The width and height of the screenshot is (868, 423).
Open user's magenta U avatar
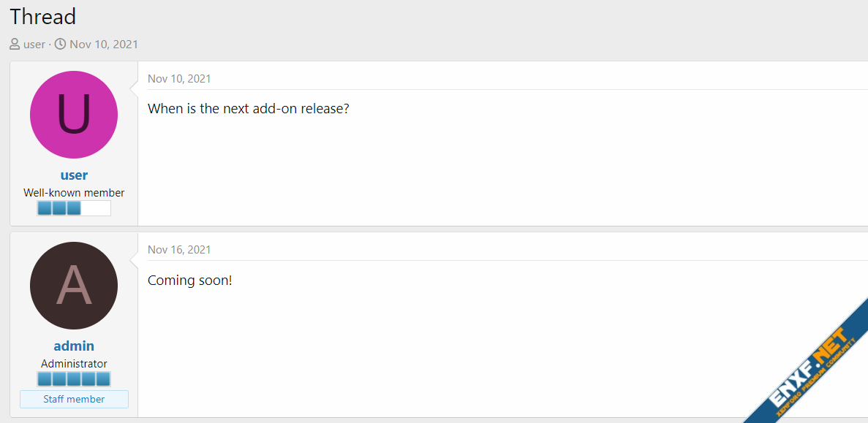(x=74, y=115)
